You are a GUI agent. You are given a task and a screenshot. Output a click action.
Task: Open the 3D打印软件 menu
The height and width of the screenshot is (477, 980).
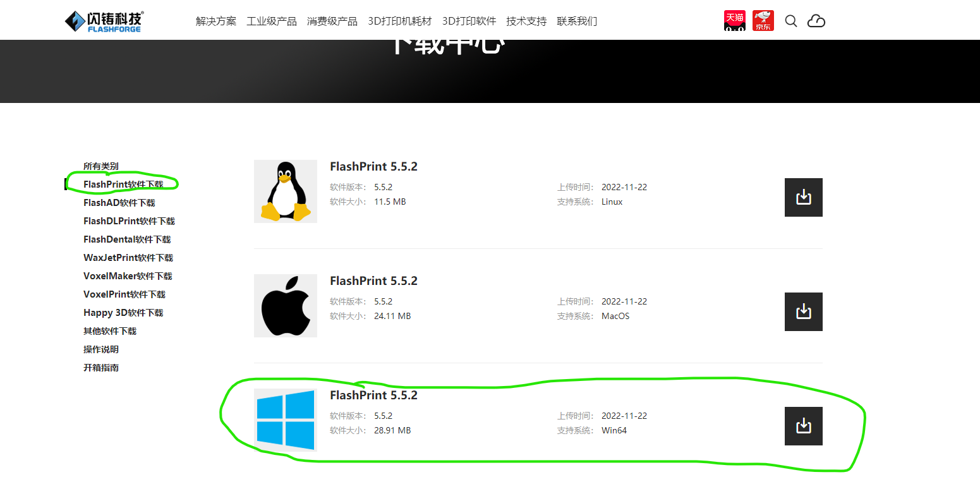point(469,21)
